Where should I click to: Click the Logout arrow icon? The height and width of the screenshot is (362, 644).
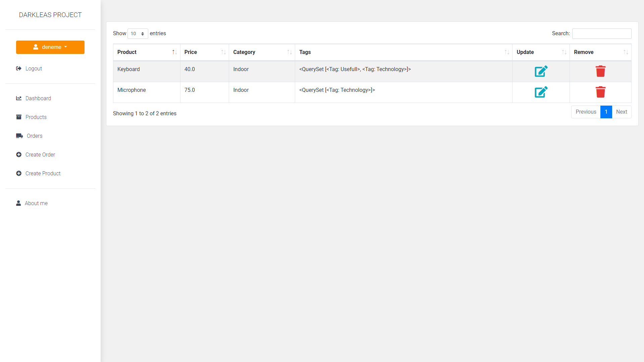tap(19, 68)
